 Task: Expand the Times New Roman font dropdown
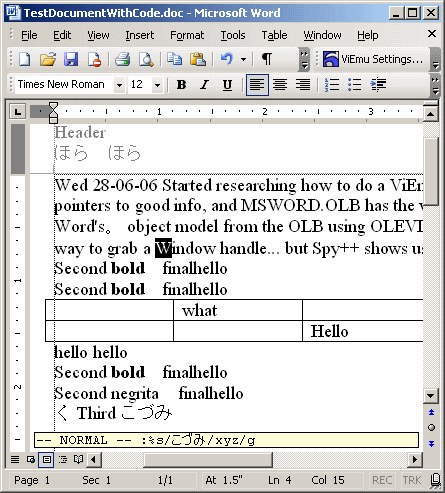(x=119, y=85)
